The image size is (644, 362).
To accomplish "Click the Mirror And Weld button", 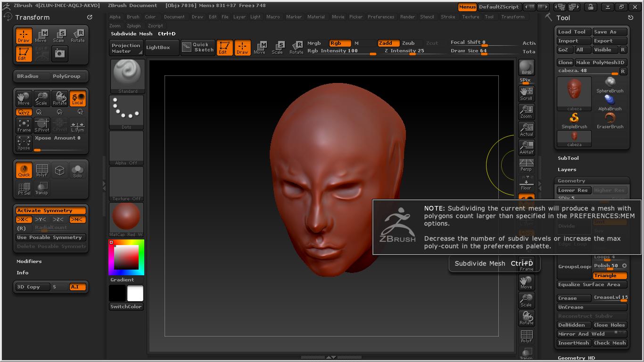I will tap(592, 334).
